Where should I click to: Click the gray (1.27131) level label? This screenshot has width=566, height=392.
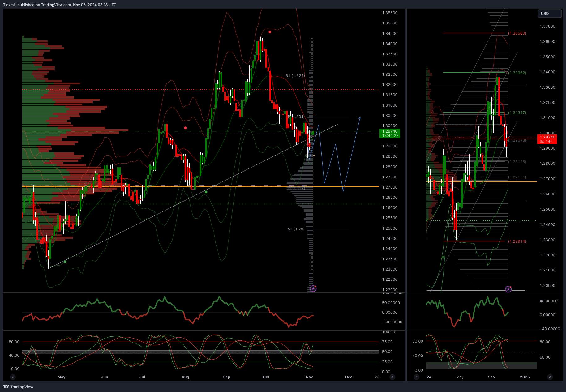pos(517,177)
